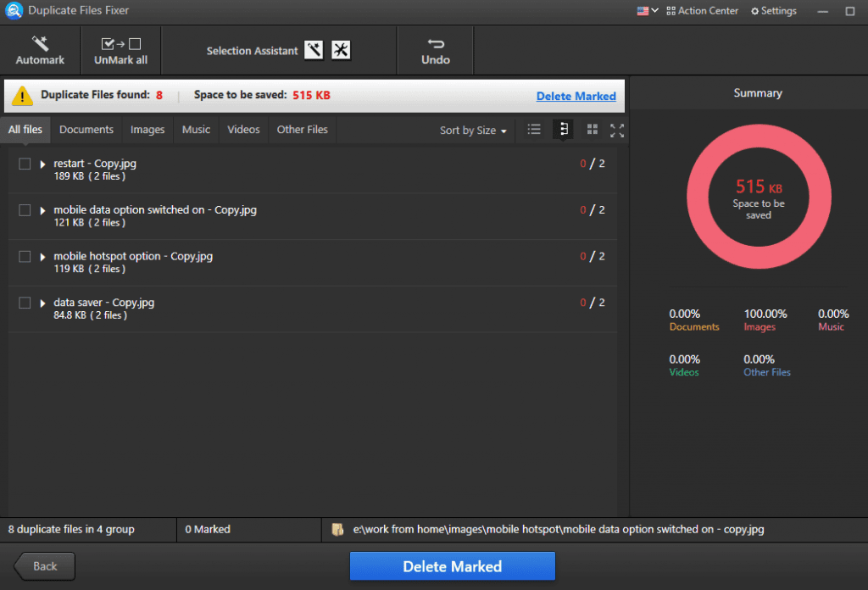Switch to the Other Files tab

pyautogui.click(x=303, y=130)
